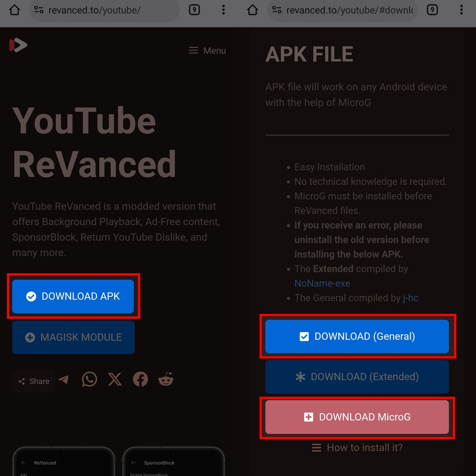This screenshot has width=476, height=476.
Task: Expand 'How to install it?' section
Action: coord(357,448)
